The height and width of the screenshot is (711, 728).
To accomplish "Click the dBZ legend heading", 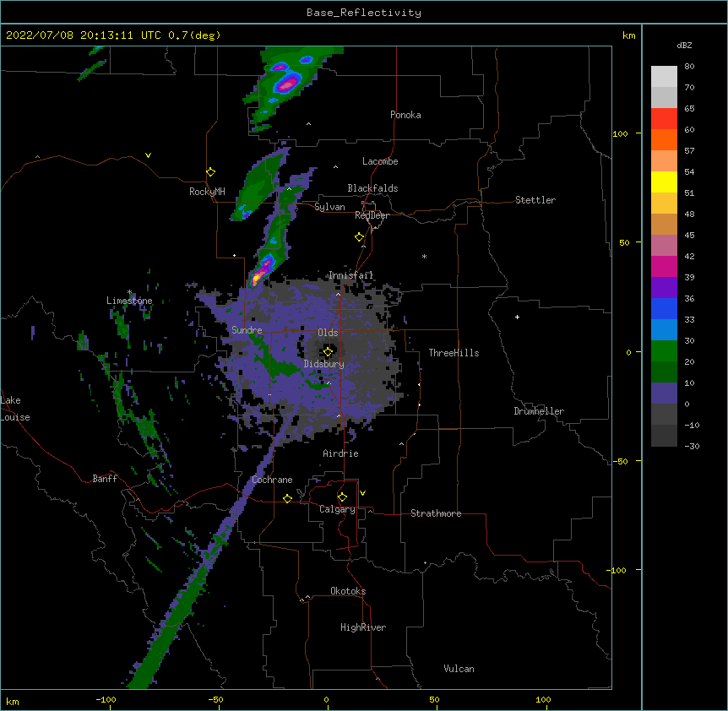I will click(x=684, y=45).
